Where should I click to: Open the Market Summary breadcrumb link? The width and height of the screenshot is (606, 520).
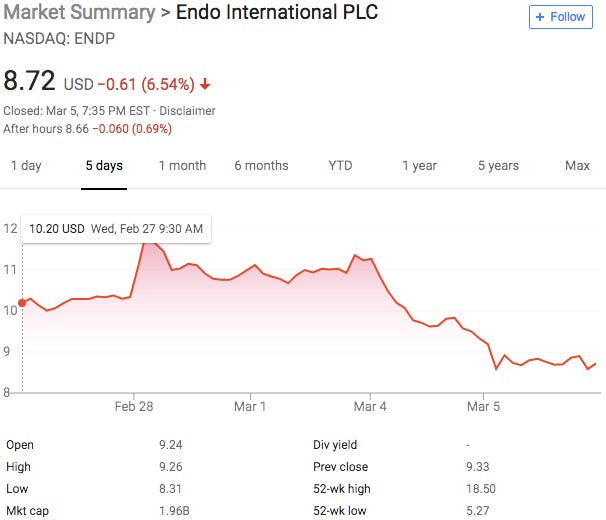(x=78, y=15)
